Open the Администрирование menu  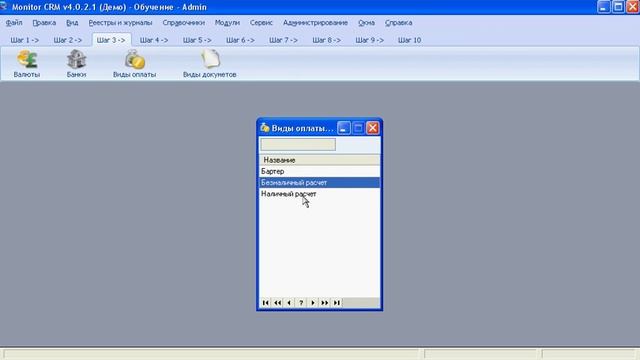pos(316,23)
